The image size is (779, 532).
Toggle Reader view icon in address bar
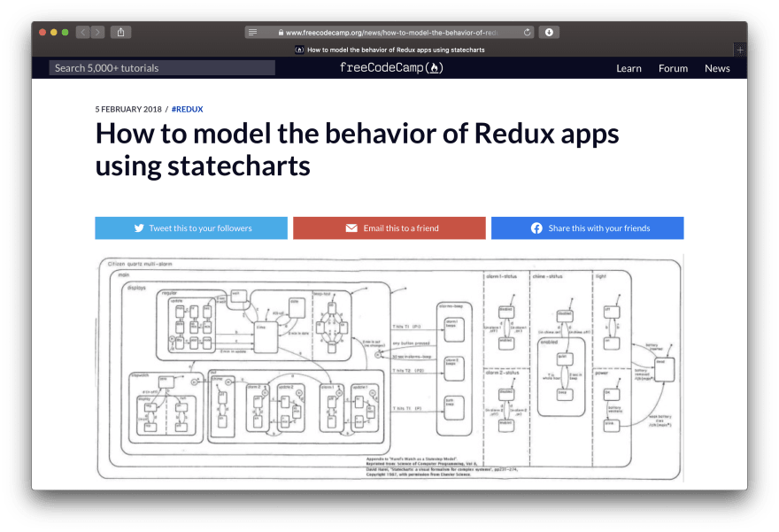[253, 32]
